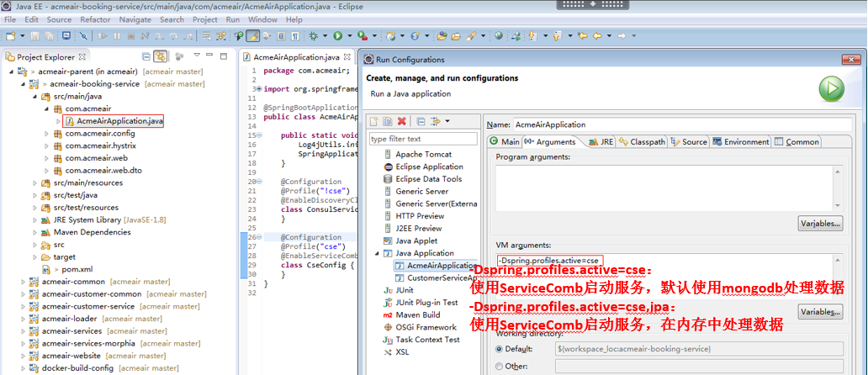Duplicate the selected launch configuration
868x375 pixels.
pyautogui.click(x=388, y=122)
